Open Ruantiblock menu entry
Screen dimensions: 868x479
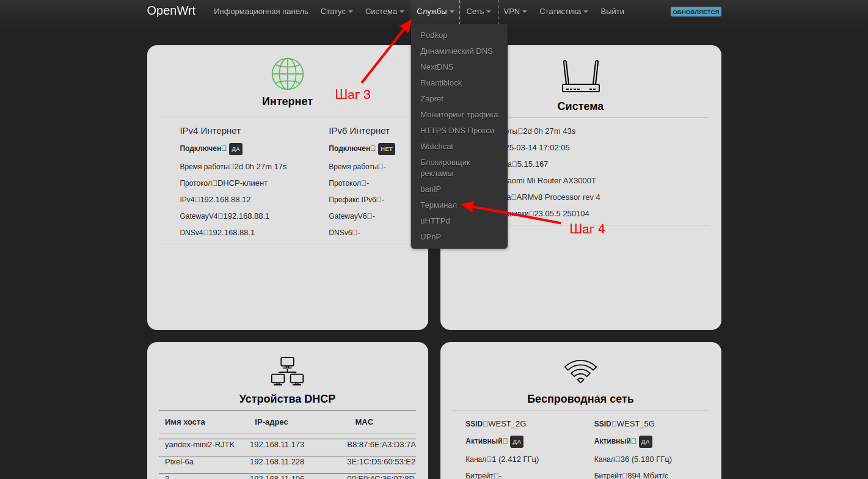[x=441, y=82]
